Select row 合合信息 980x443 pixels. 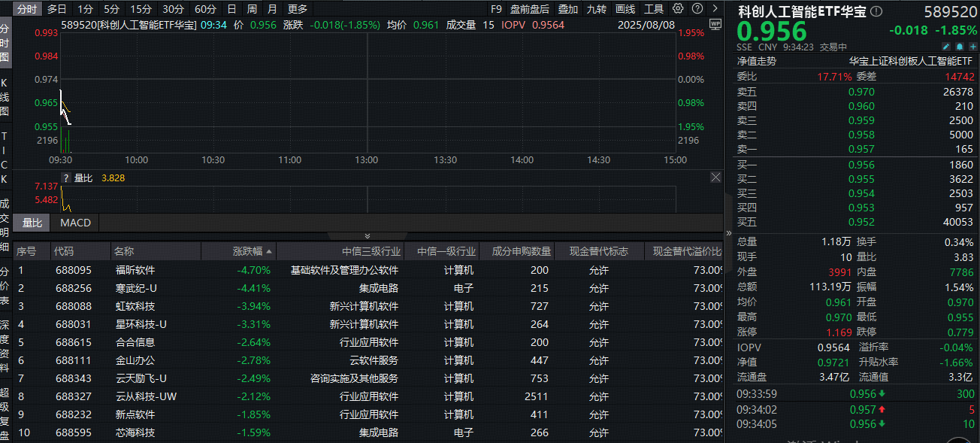[x=368, y=342]
